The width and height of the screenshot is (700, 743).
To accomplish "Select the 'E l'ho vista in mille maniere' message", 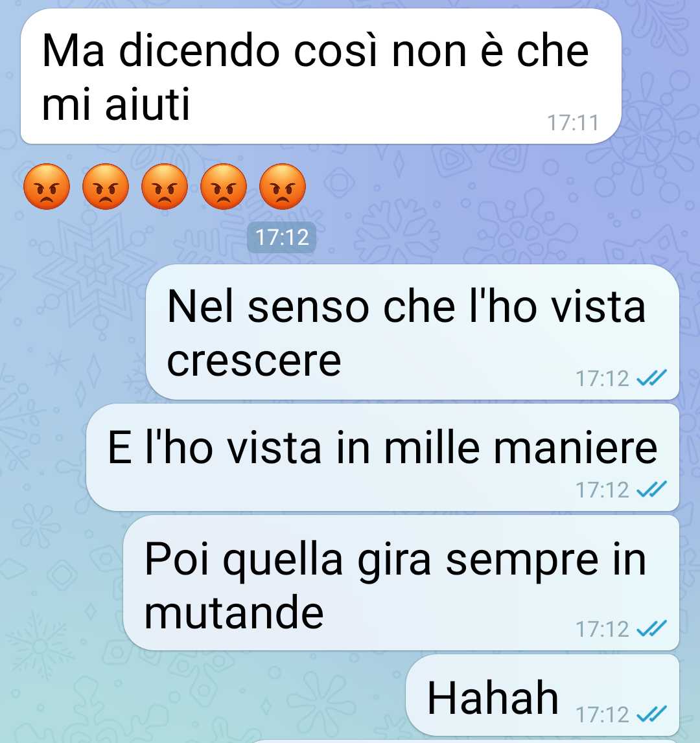I will point(382,457).
